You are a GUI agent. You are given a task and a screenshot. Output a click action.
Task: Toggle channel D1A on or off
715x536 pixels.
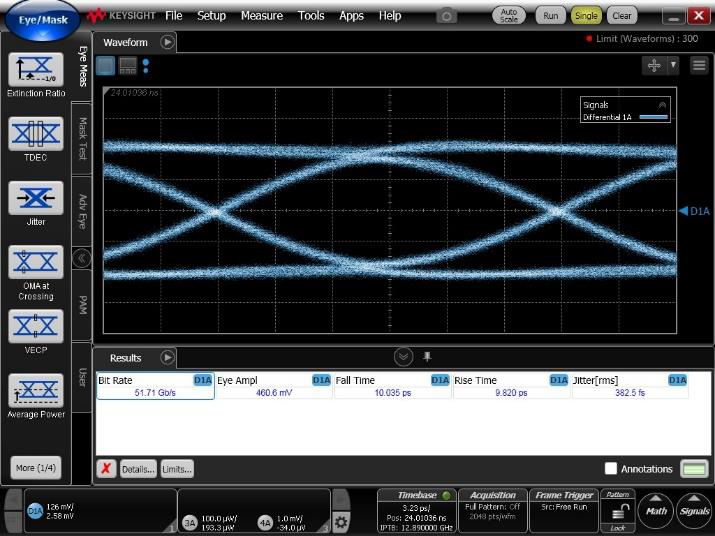coord(35,511)
